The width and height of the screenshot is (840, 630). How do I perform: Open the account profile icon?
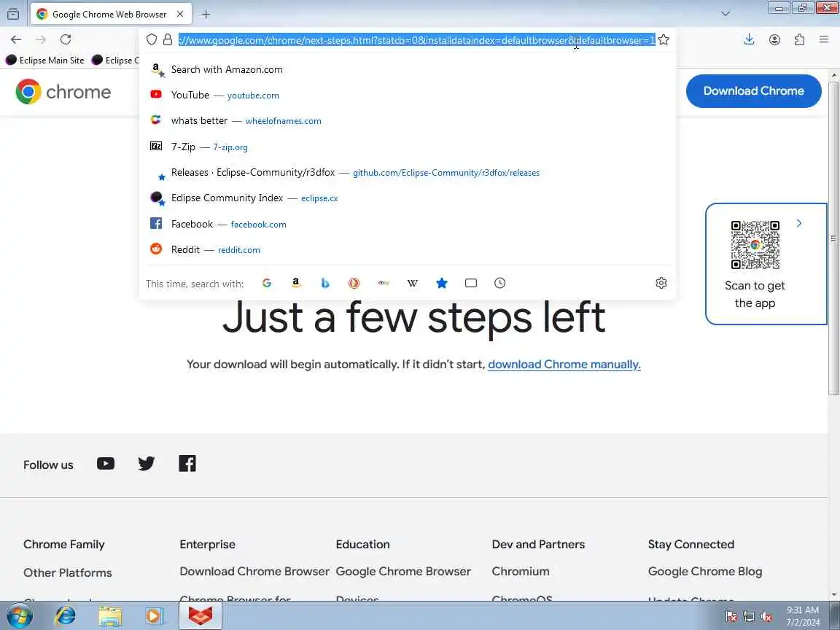(774, 39)
